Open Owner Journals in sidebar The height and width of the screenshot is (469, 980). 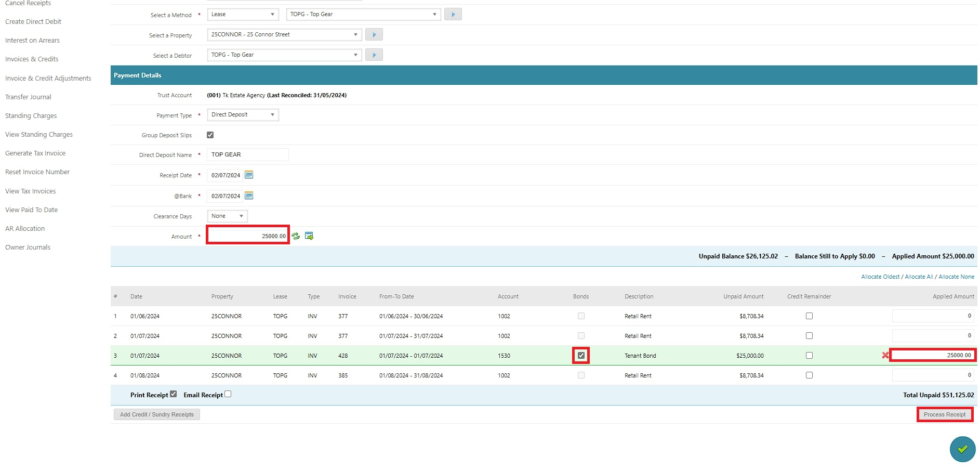click(x=28, y=247)
